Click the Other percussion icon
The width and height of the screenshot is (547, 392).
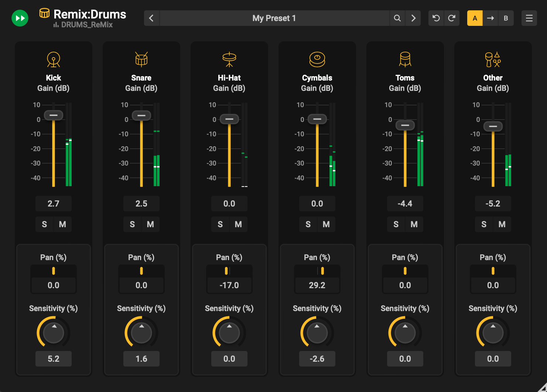[x=493, y=59]
